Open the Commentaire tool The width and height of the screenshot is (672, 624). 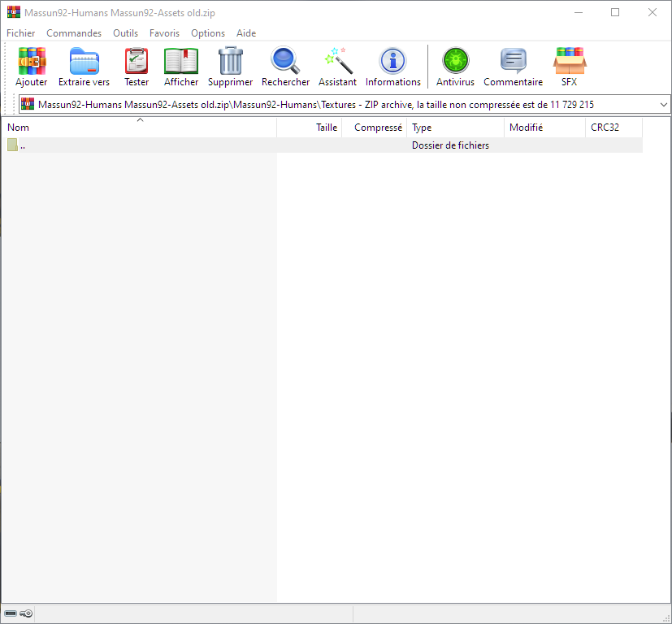point(513,67)
